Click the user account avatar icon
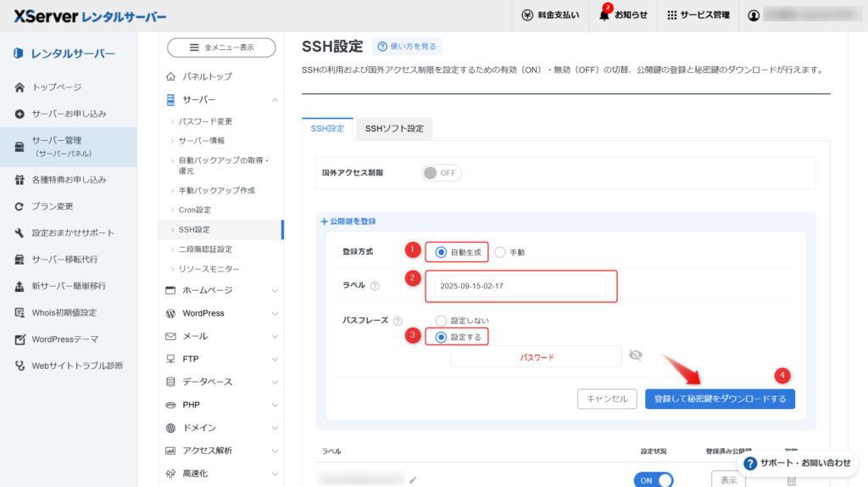The image size is (868, 487). tap(754, 15)
